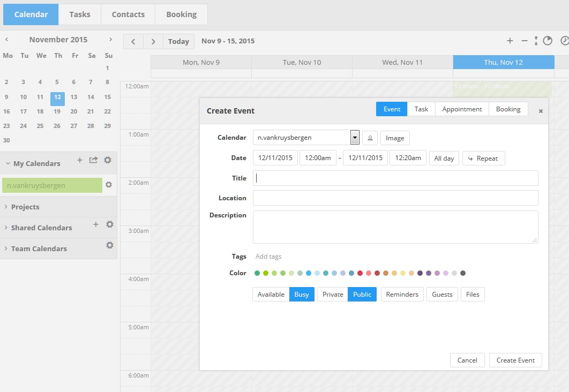The width and height of the screenshot is (569, 392).
Task: Click the zoom in plus icon in calendar toolbar
Action: [x=510, y=41]
